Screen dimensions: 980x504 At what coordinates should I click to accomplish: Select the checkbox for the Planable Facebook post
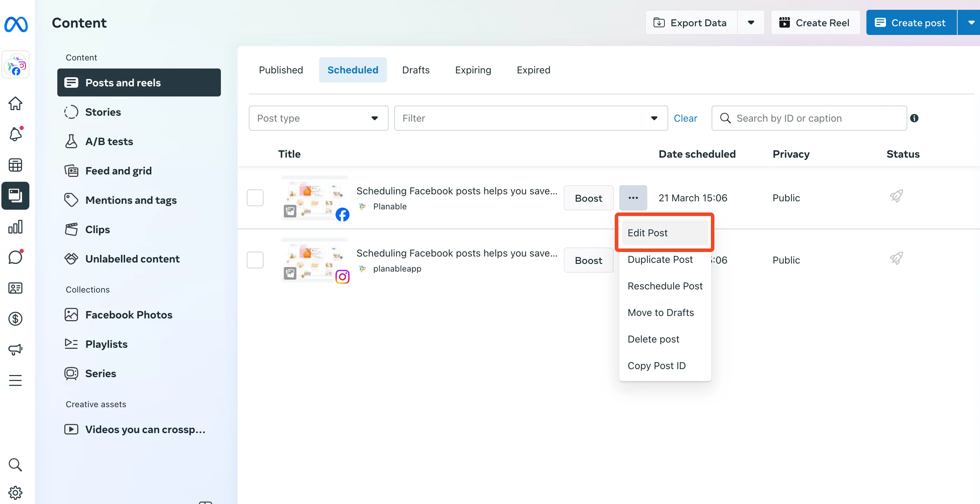pyautogui.click(x=255, y=197)
